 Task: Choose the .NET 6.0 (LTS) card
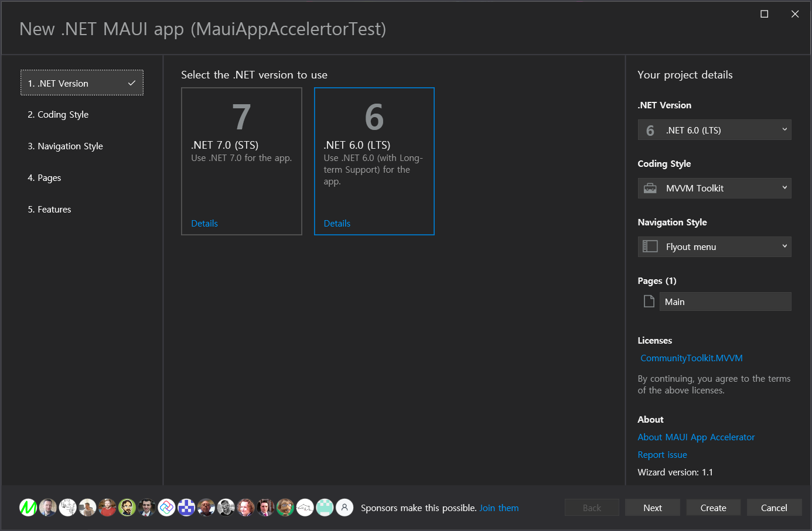click(374, 161)
